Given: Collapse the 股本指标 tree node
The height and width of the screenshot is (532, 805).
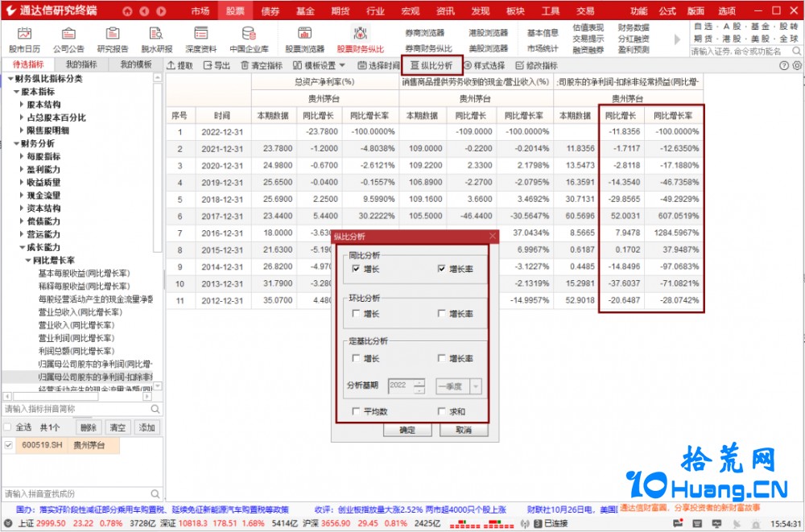Looking at the screenshot, I should 16,92.
